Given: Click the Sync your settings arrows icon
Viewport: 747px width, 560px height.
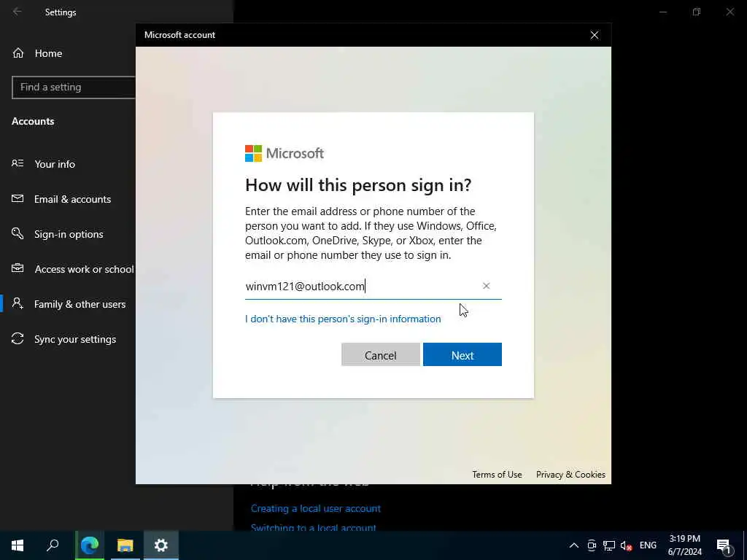Looking at the screenshot, I should [x=18, y=338].
